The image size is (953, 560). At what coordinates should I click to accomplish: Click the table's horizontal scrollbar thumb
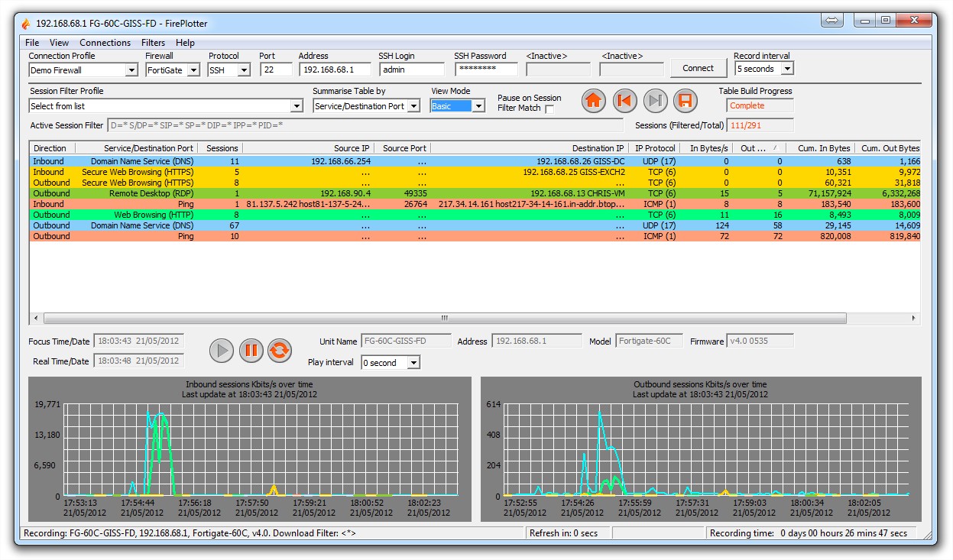point(443,318)
